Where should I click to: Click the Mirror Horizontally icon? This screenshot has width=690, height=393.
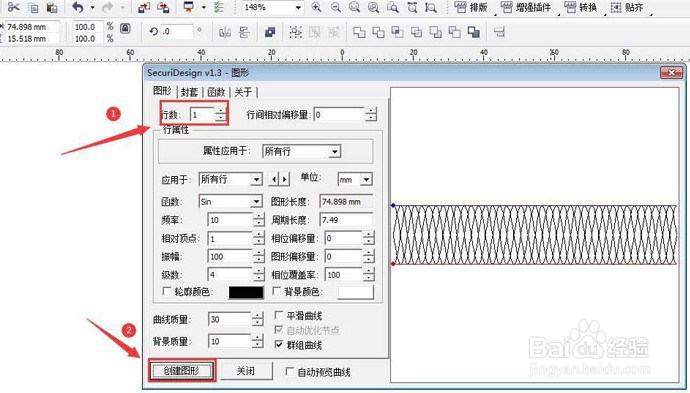225,32
